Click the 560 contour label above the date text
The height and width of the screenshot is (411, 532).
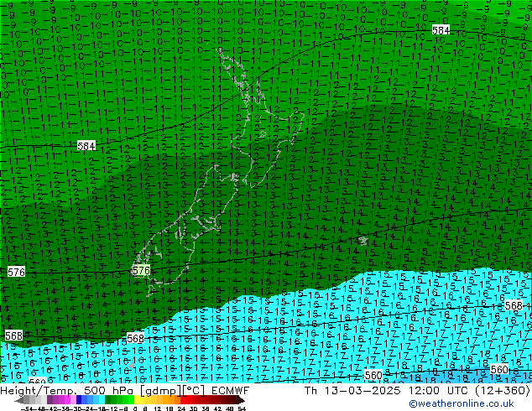point(373,375)
